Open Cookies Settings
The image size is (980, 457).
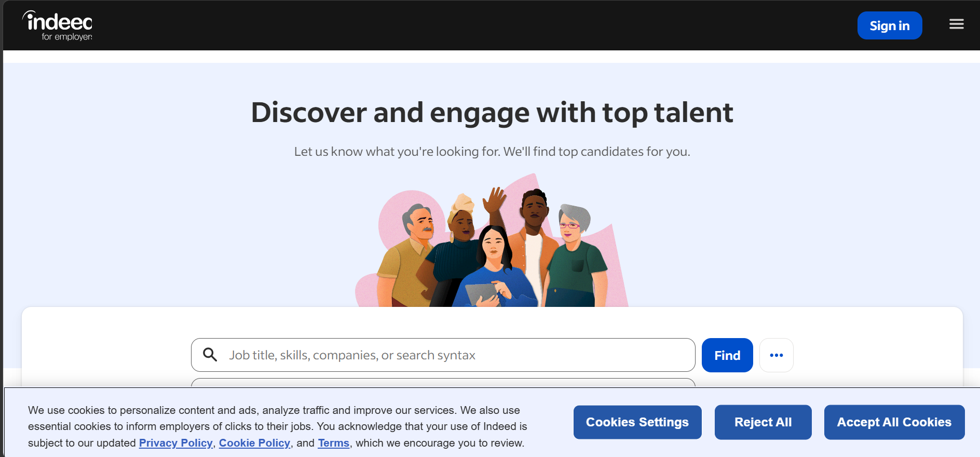pos(637,422)
